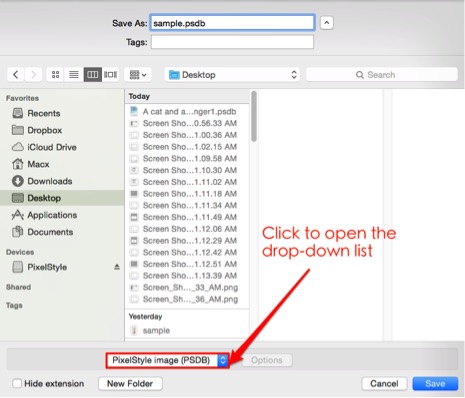
Task: Open Applications in the sidebar
Action: tap(62, 215)
